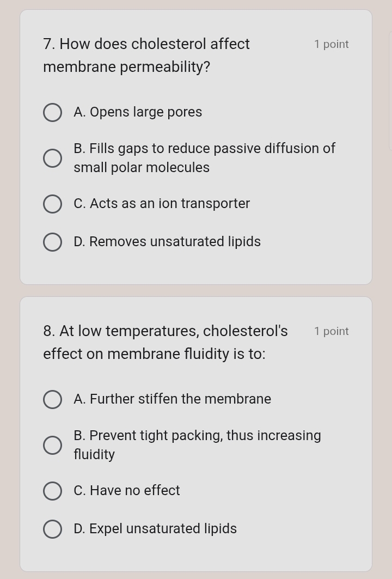
Task: Click the 'C. Acts as an ion transporter' label
Action: tap(162, 204)
